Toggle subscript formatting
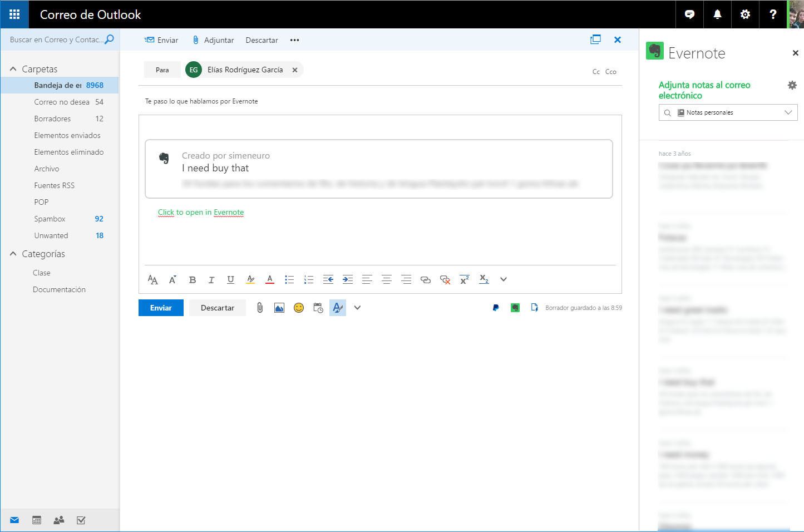804x532 pixels. pos(484,280)
